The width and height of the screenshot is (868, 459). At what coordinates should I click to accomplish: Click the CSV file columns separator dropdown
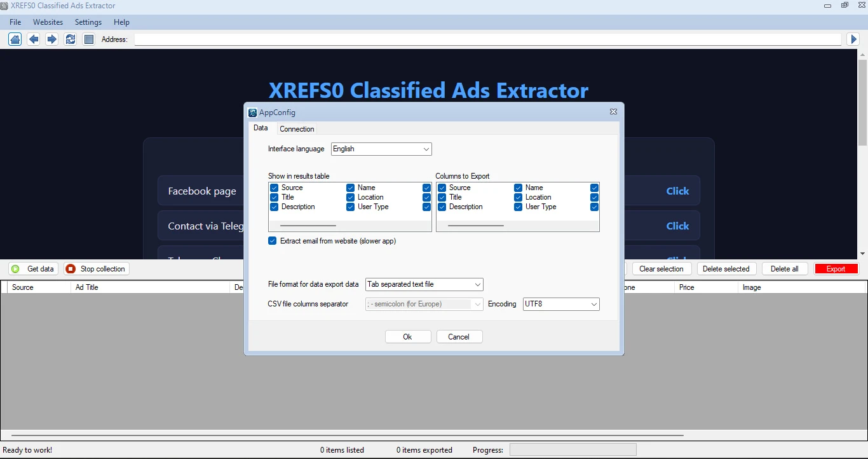coord(424,304)
